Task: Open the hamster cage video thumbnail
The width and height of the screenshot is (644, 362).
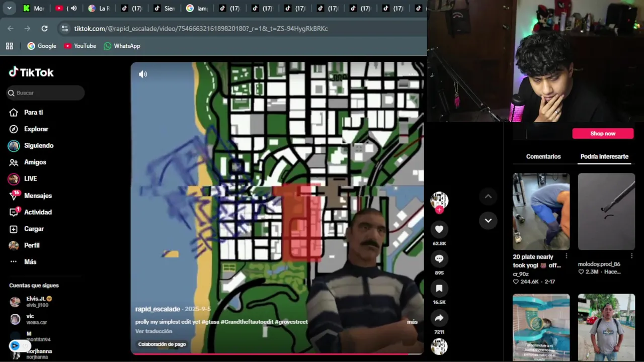Action: [541, 327]
